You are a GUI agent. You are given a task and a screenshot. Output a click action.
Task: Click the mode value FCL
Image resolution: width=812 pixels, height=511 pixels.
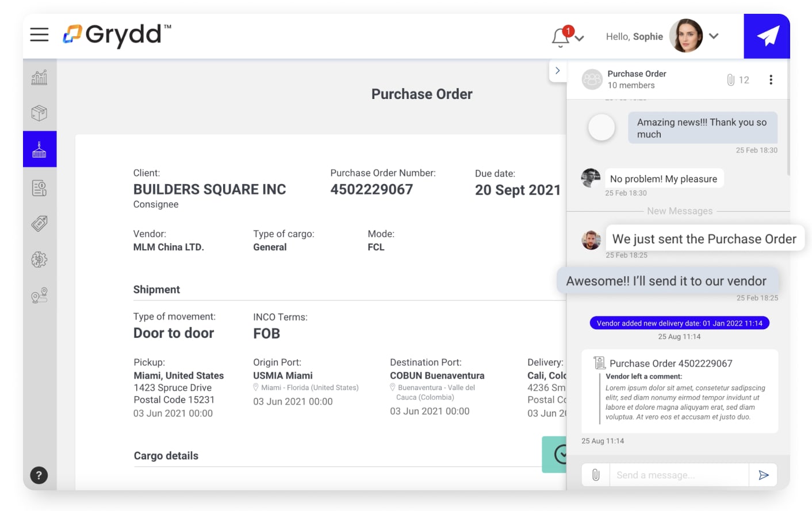(376, 247)
